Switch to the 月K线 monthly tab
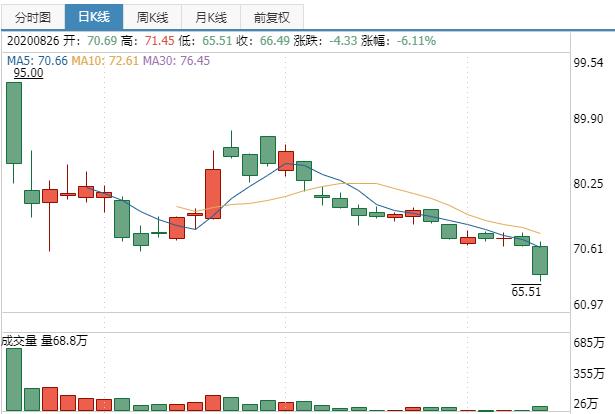615x414 pixels. point(210,17)
